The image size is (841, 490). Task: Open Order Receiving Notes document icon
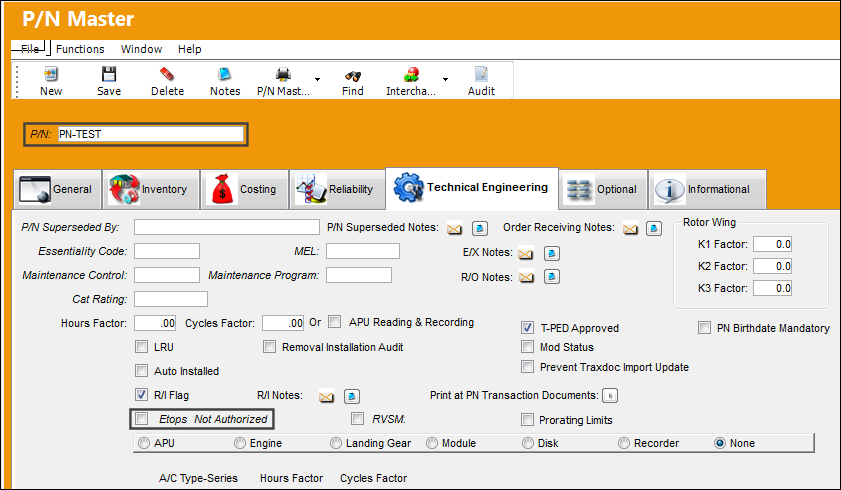click(x=653, y=228)
